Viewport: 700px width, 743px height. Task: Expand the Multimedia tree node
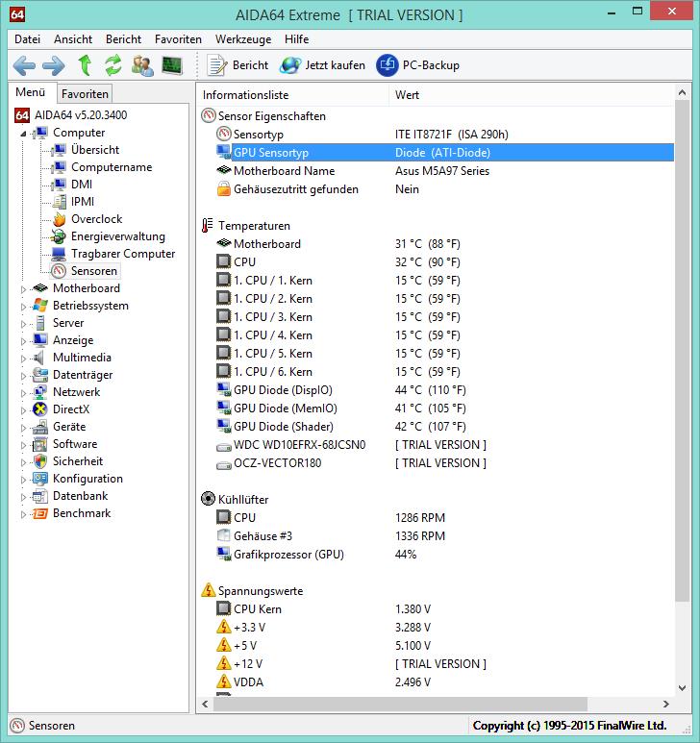click(23, 359)
